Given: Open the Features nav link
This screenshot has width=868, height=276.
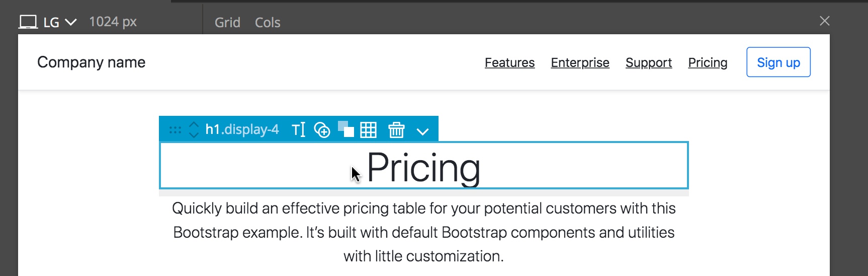Looking at the screenshot, I should click(x=509, y=62).
